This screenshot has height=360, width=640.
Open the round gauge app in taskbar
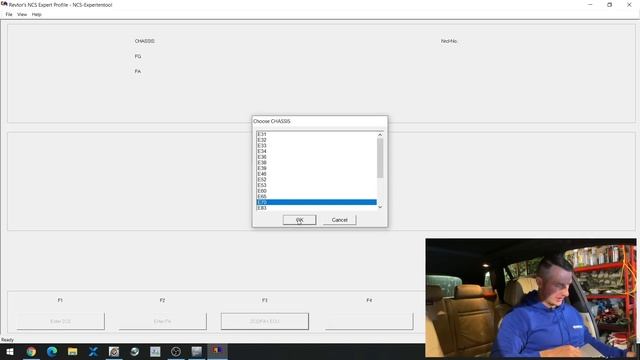(114, 351)
